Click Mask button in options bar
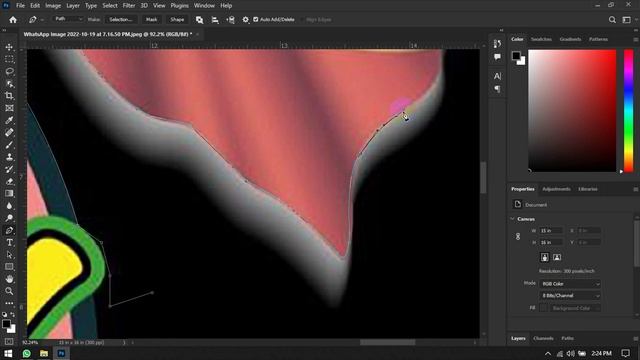 click(151, 20)
